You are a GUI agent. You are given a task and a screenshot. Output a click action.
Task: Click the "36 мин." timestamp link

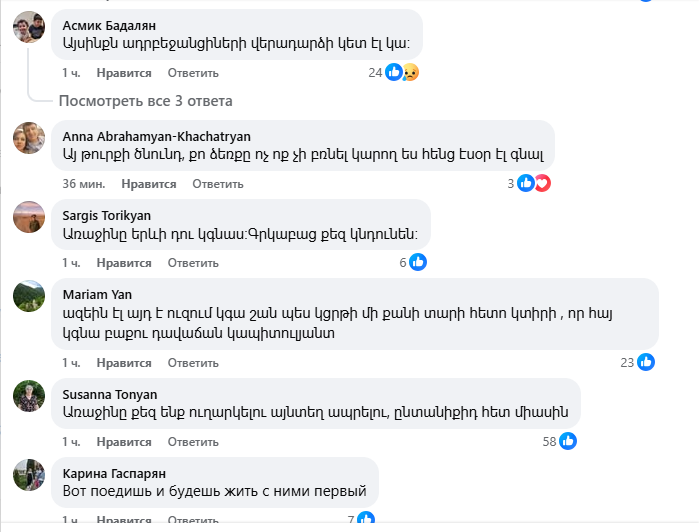pyautogui.click(x=84, y=184)
